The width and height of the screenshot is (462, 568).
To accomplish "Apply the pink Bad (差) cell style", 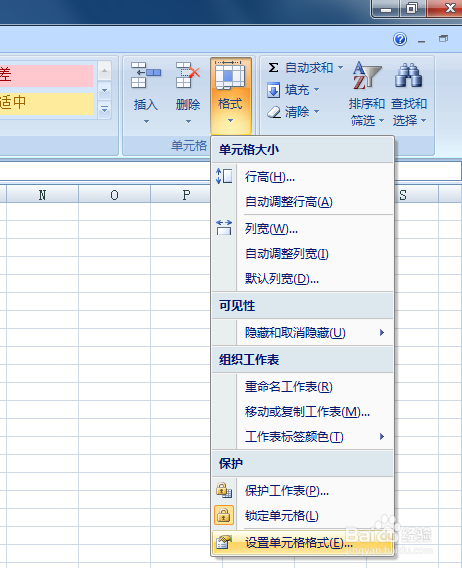I will [46, 75].
